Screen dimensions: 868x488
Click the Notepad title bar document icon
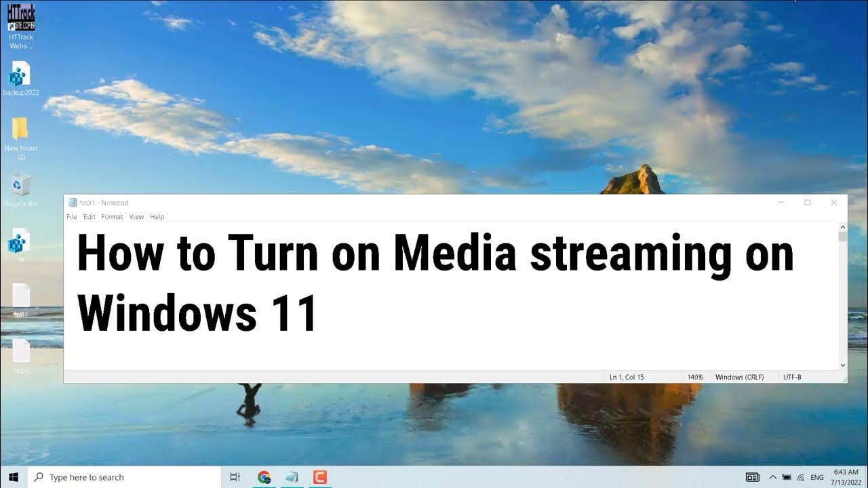[73, 202]
